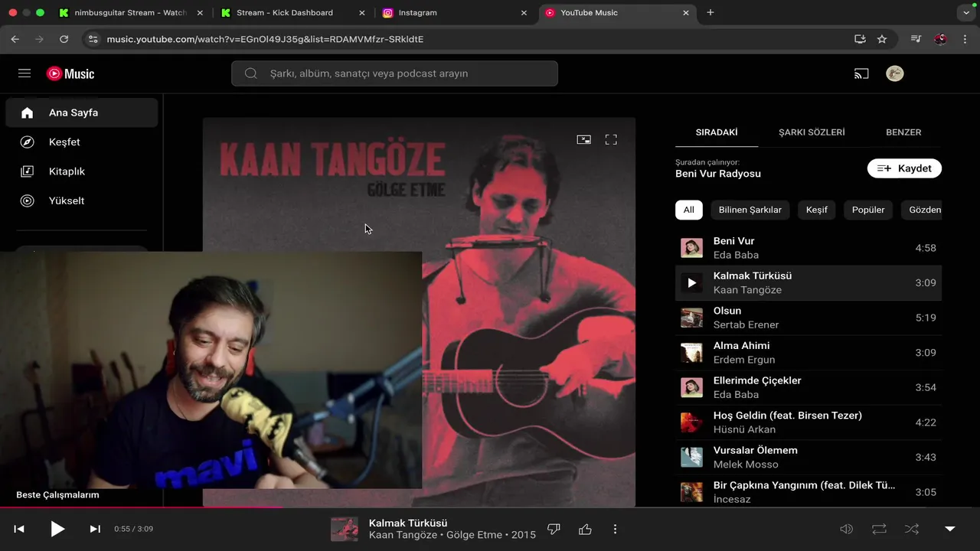The image size is (980, 551).
Task: Bookmark this page with star icon
Action: pyautogui.click(x=882, y=39)
